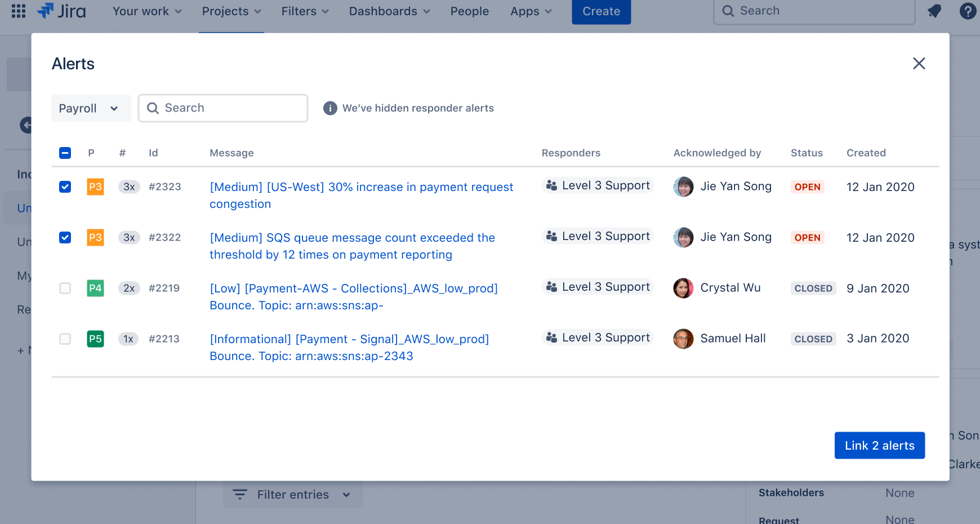Image resolution: width=980 pixels, height=524 pixels.
Task: Click the search magnifier in the Alerts dialog
Action: pyautogui.click(x=153, y=108)
